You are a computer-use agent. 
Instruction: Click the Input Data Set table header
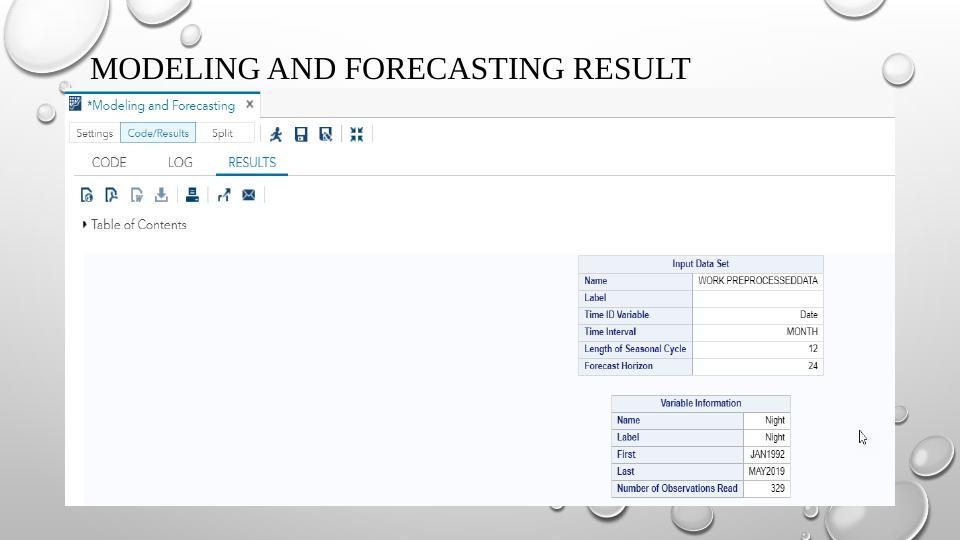700,264
